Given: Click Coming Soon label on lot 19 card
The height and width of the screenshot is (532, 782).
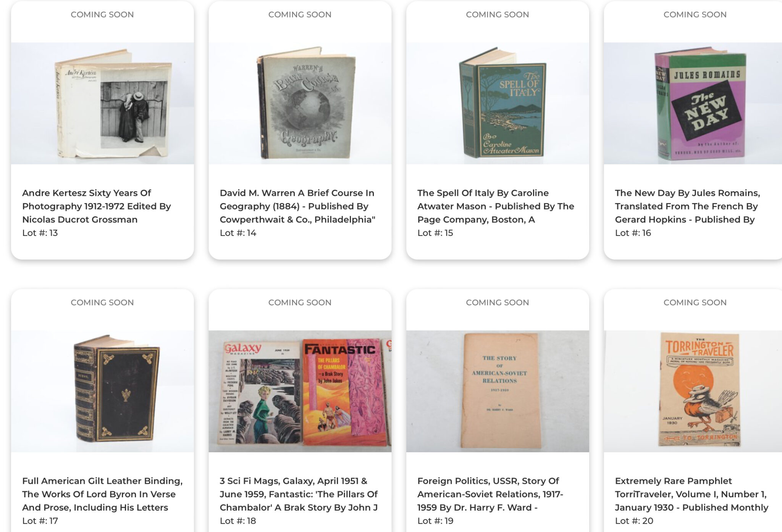Looking at the screenshot, I should (498, 303).
